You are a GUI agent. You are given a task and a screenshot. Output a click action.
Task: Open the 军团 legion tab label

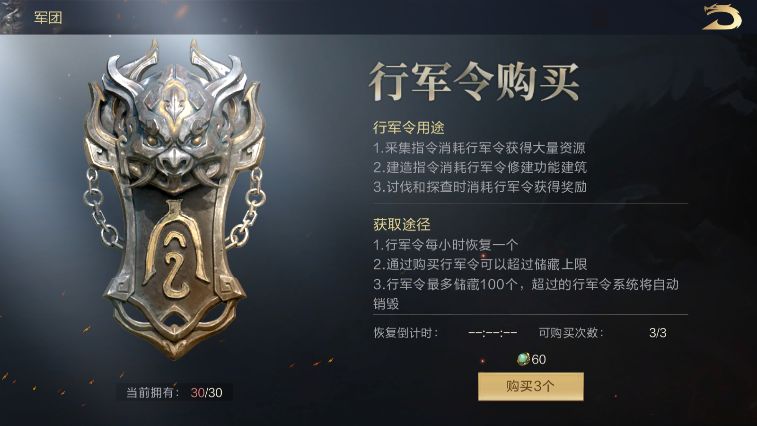[48, 18]
